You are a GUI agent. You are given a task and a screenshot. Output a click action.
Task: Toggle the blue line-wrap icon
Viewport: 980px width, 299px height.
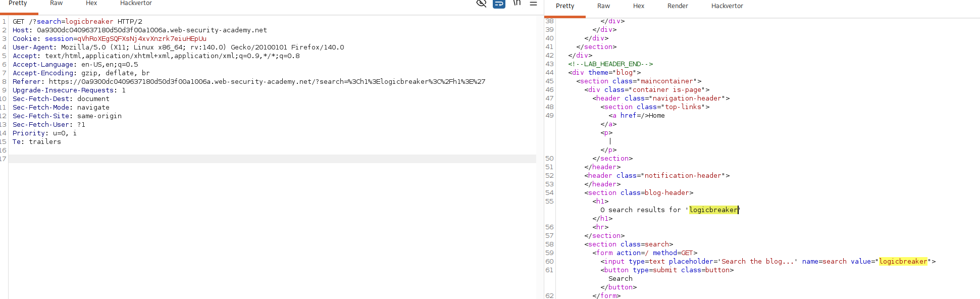point(499,4)
